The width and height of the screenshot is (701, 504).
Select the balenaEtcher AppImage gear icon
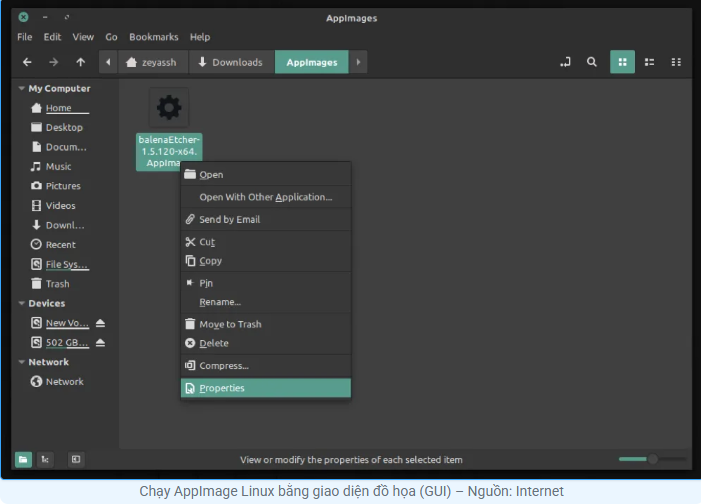[x=169, y=108]
